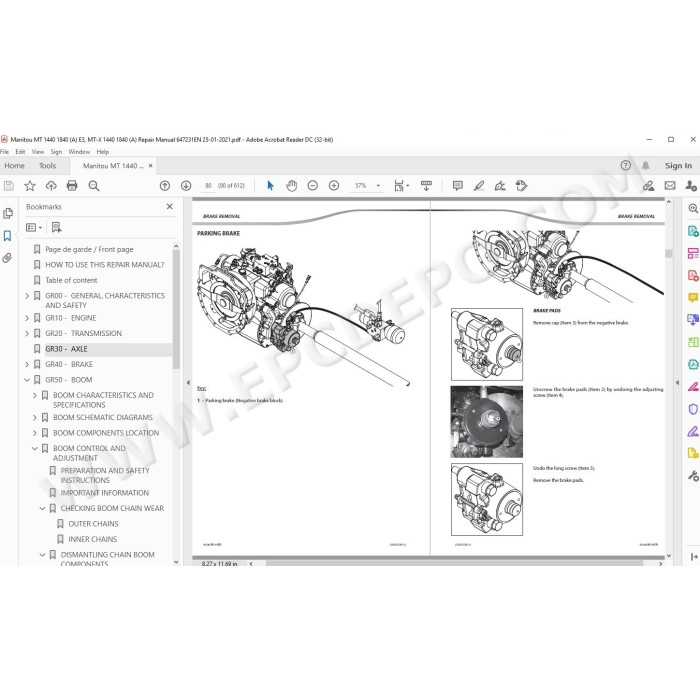700x700 pixels.
Task: Go to the next page
Action: [x=186, y=186]
